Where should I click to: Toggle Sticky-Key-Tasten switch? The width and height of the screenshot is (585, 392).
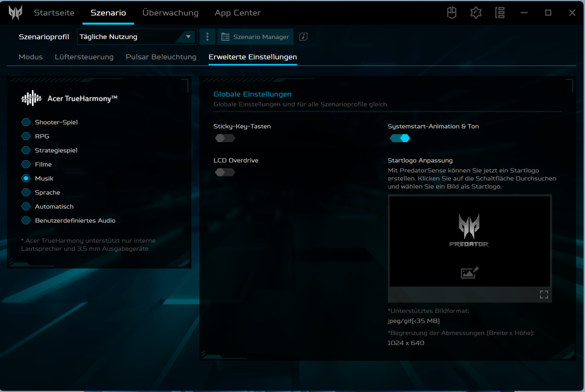click(x=225, y=138)
